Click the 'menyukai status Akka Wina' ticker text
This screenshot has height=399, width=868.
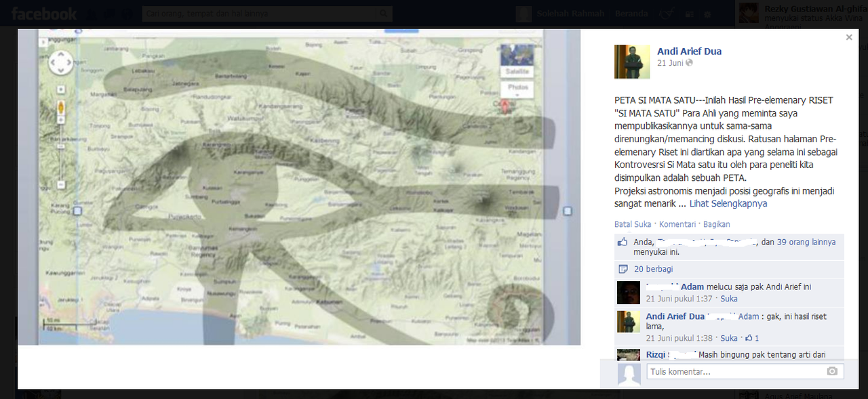[812, 18]
